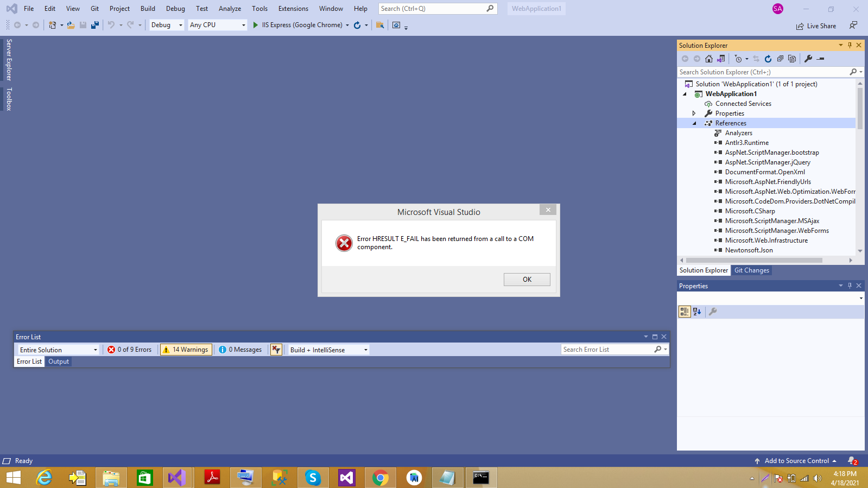Click the SA account badge
868x488 pixels.
coord(778,9)
